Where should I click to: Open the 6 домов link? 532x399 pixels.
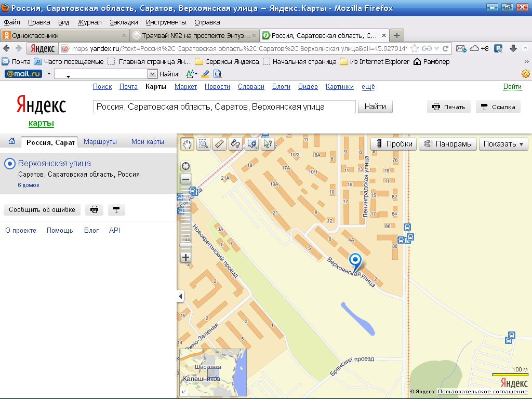pos(29,185)
